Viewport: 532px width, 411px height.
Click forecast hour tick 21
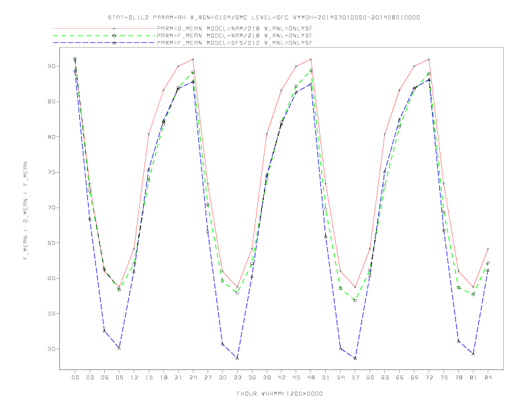tap(178, 377)
